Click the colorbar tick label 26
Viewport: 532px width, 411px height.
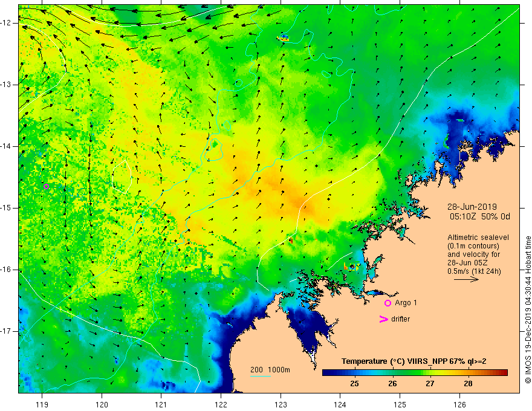(392, 384)
